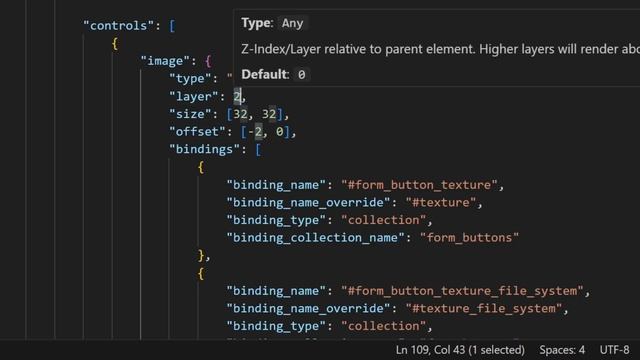
Task: Change the UTF-8 file encoding
Action: [614, 350]
